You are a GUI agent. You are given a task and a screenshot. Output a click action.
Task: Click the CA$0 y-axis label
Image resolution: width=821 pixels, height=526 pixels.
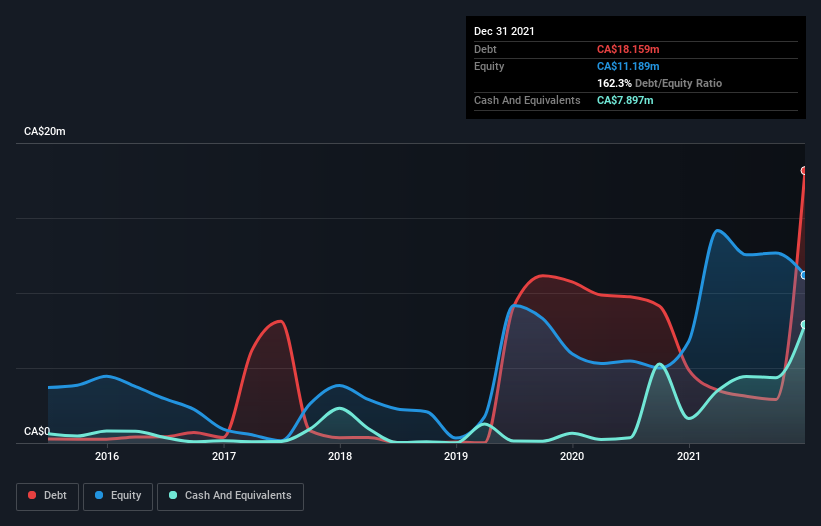coord(37,431)
